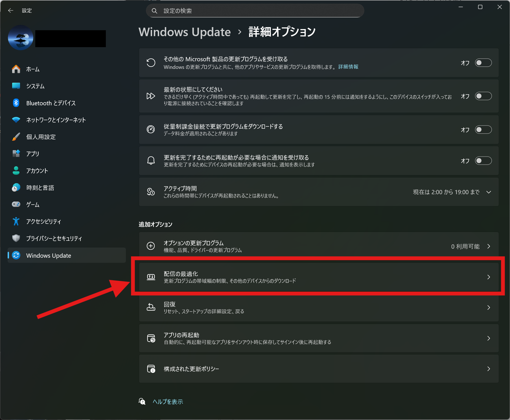Open the 配信の最適化 row title

tap(181, 274)
